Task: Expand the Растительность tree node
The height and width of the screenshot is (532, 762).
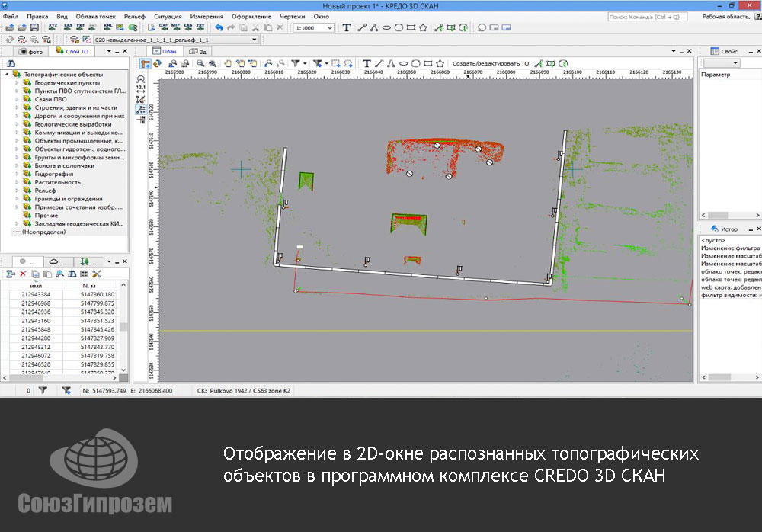Action: click(x=17, y=182)
